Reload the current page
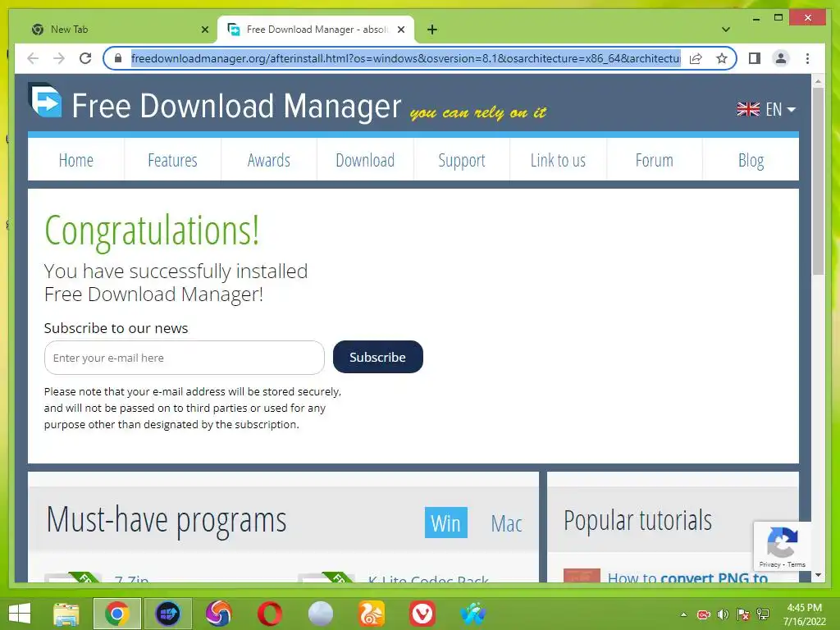The width and height of the screenshot is (840, 630). [85, 58]
